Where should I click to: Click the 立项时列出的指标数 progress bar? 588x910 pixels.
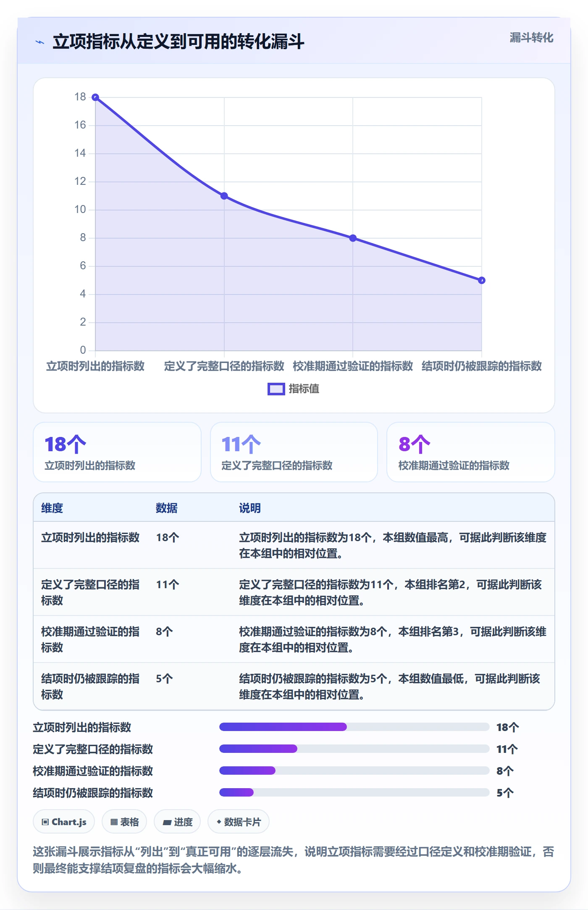tap(354, 727)
